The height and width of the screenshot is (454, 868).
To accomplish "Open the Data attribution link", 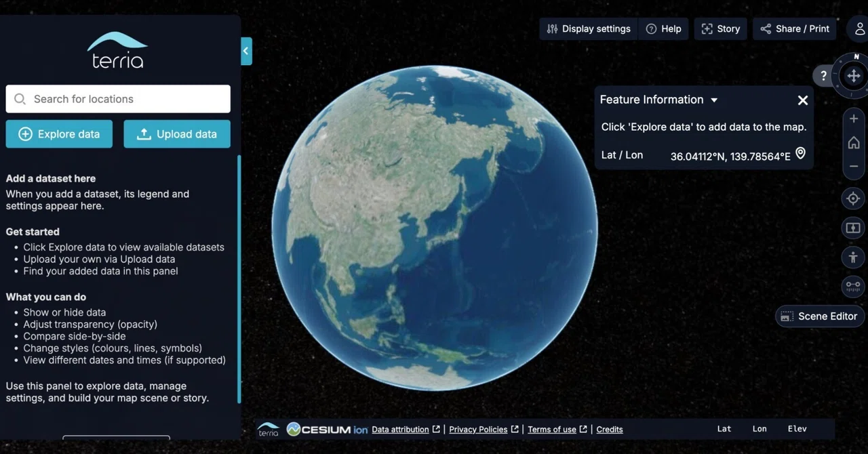I will click(400, 429).
